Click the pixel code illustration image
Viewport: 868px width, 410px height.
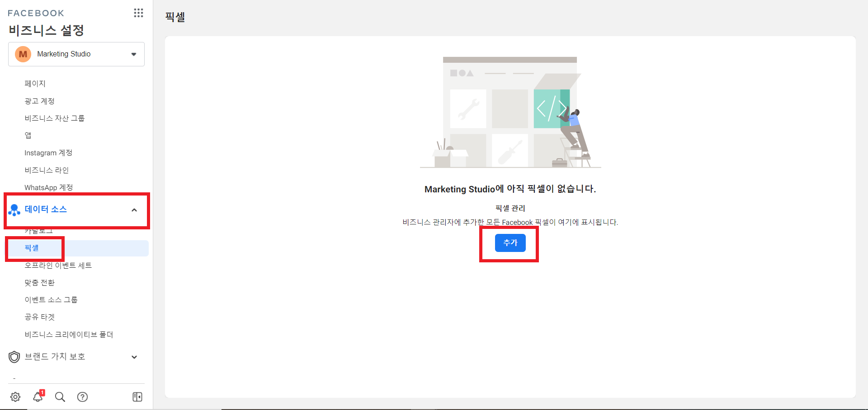510,112
